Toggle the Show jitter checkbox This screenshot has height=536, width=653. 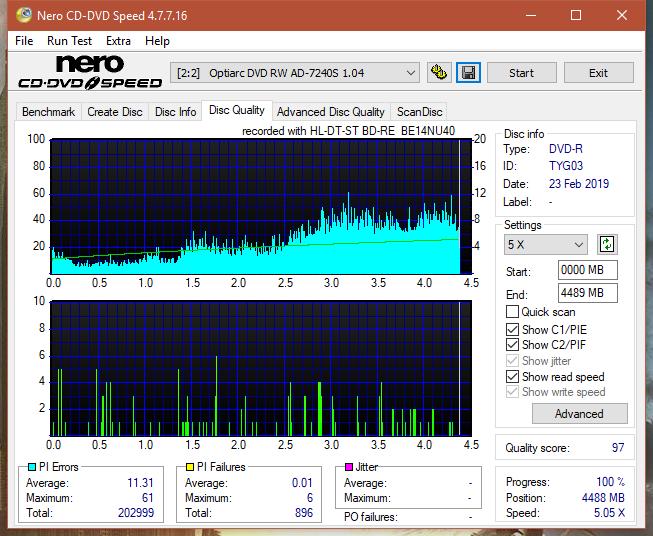512,361
